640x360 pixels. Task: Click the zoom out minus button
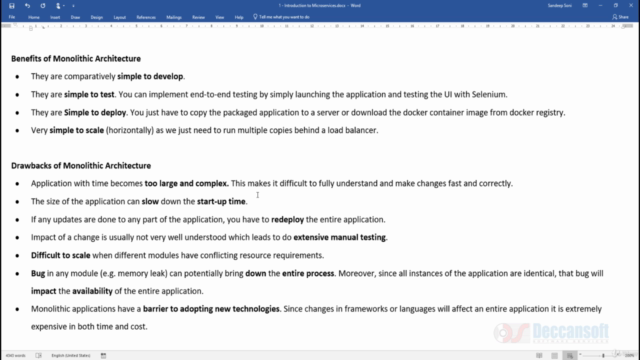coord(580,355)
